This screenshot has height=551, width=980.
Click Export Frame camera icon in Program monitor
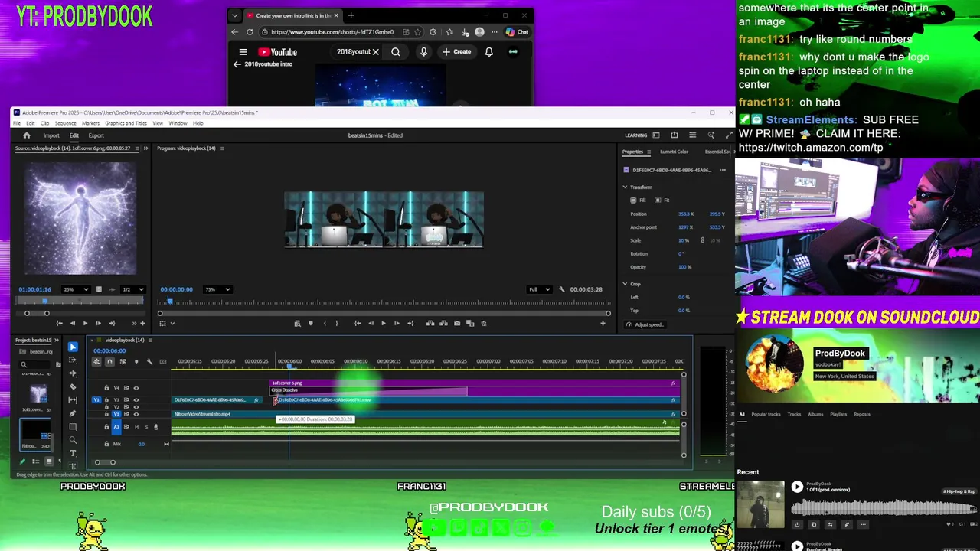tap(457, 323)
